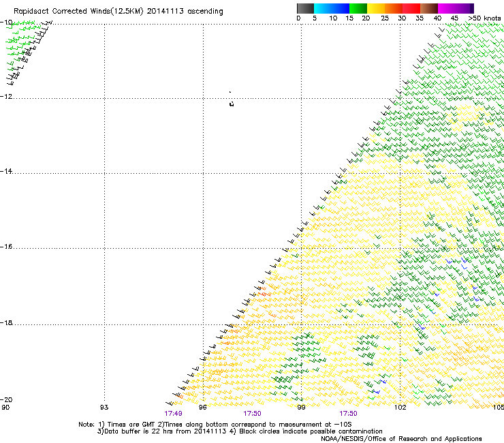Click the '17:50' time between longitudes 96 and 99
Image resolution: width=504 pixels, height=443 pixels.
point(252,414)
